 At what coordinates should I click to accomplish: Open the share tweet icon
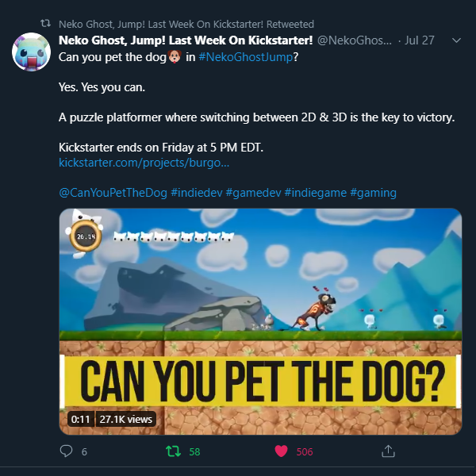click(388, 451)
